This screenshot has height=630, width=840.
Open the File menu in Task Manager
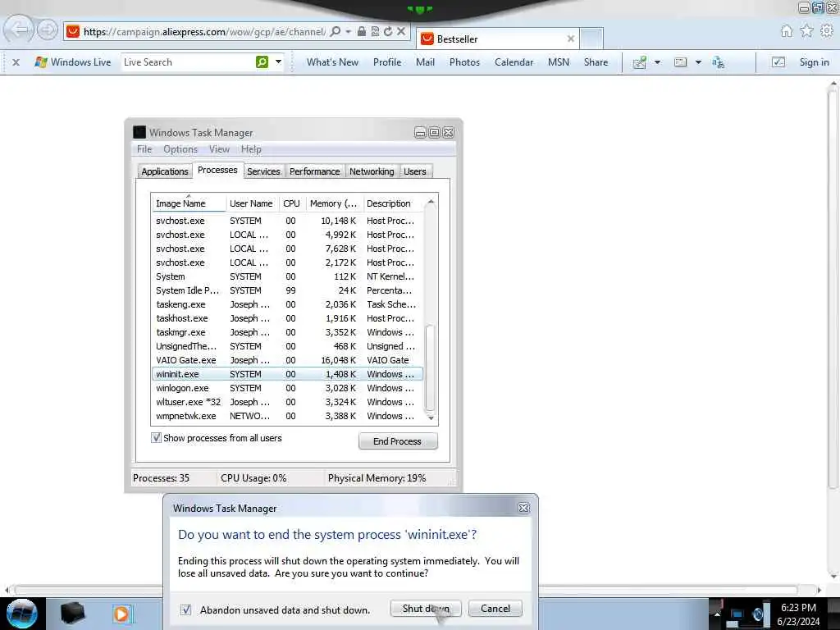pyautogui.click(x=144, y=149)
